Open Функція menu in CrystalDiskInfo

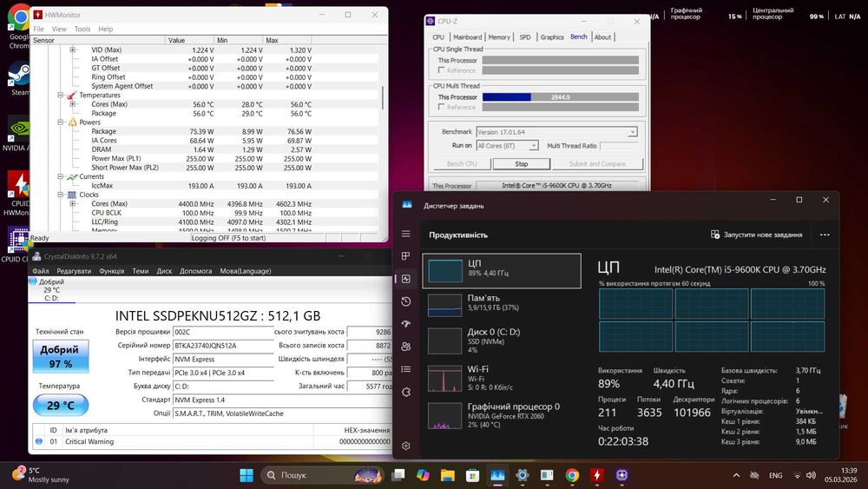(111, 271)
